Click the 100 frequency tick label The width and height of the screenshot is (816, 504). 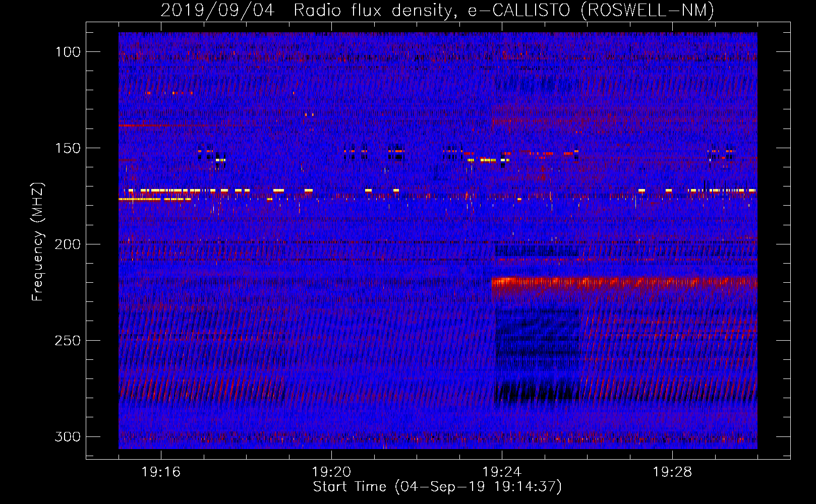click(x=68, y=52)
